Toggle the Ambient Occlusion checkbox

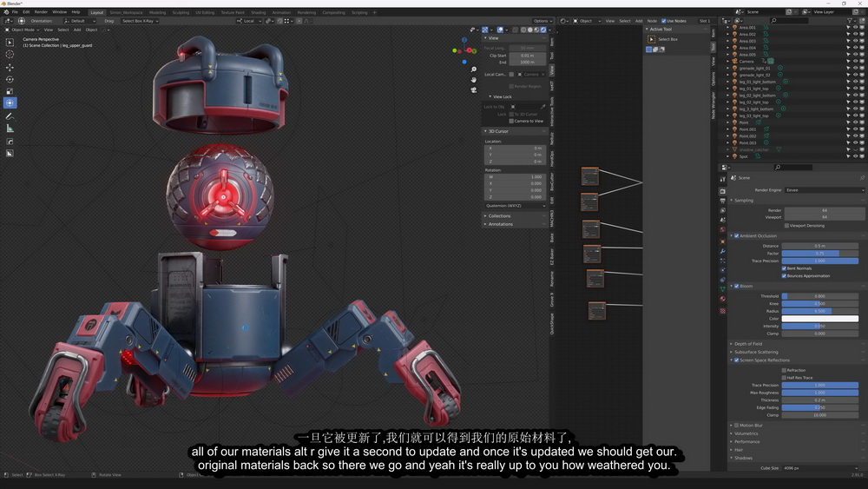click(x=737, y=236)
